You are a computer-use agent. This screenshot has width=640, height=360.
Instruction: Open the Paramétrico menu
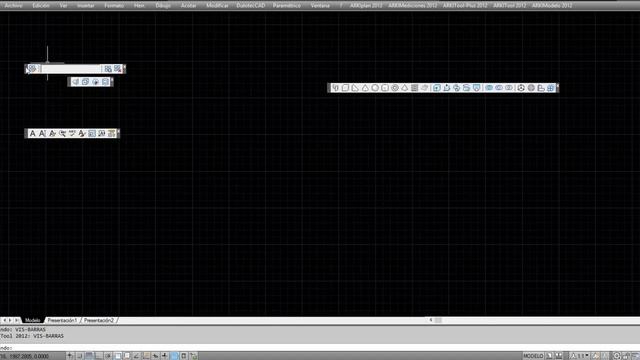tap(287, 5)
